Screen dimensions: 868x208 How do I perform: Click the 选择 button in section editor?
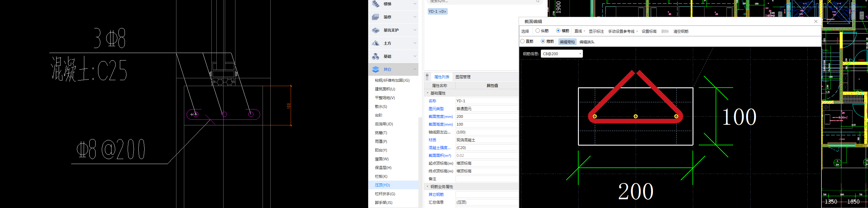525,31
